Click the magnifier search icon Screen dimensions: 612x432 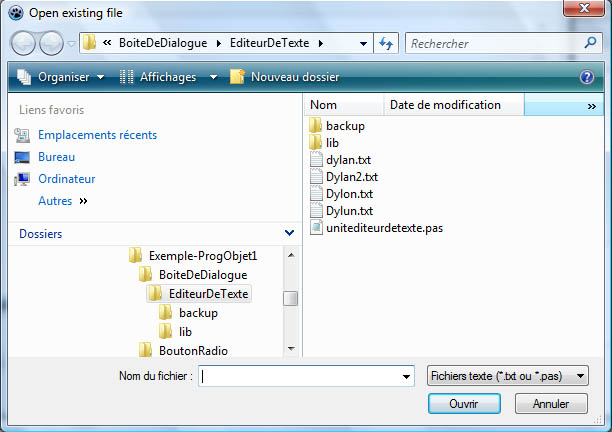click(590, 43)
